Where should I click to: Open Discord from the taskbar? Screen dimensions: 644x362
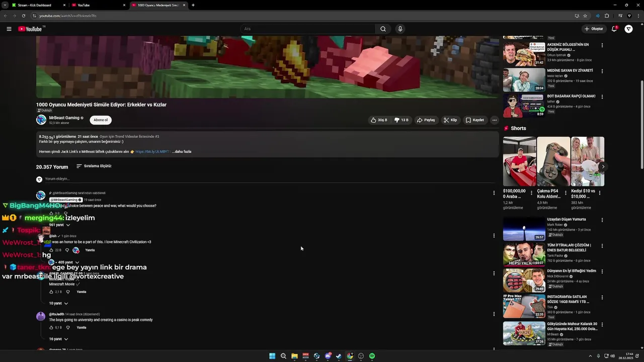point(328,356)
